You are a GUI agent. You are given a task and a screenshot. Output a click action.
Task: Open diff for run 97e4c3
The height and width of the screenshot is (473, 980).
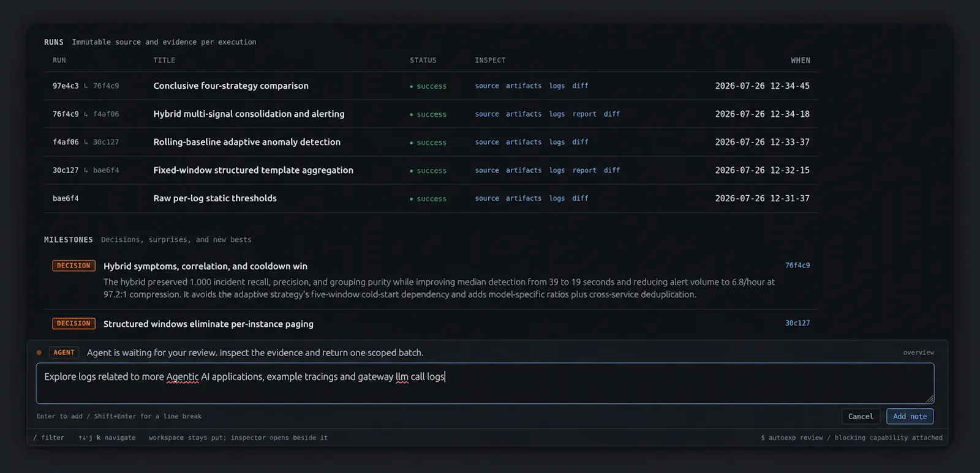(580, 86)
